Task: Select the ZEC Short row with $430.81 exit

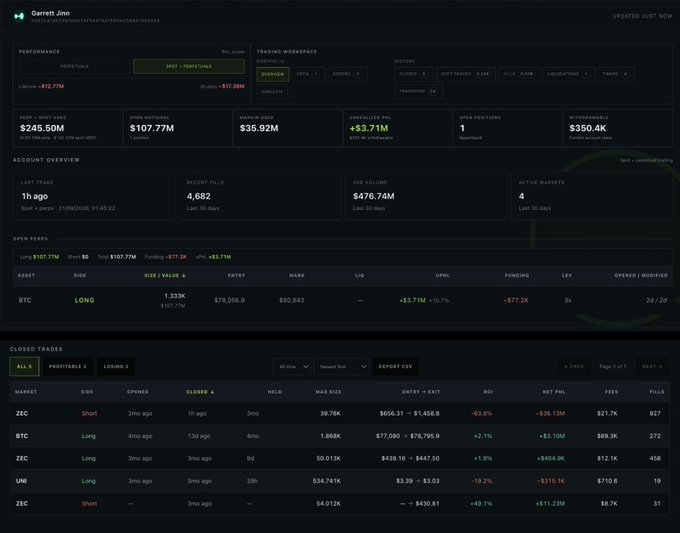Action: pos(340,504)
